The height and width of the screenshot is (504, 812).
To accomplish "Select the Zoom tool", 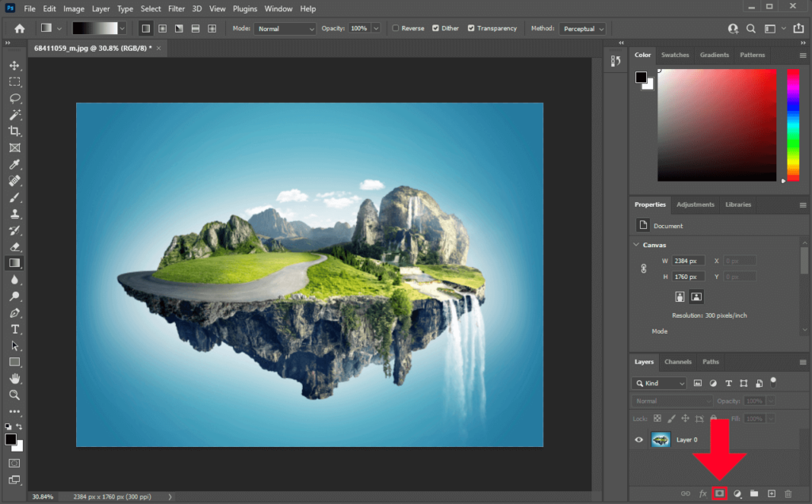I will tap(14, 395).
